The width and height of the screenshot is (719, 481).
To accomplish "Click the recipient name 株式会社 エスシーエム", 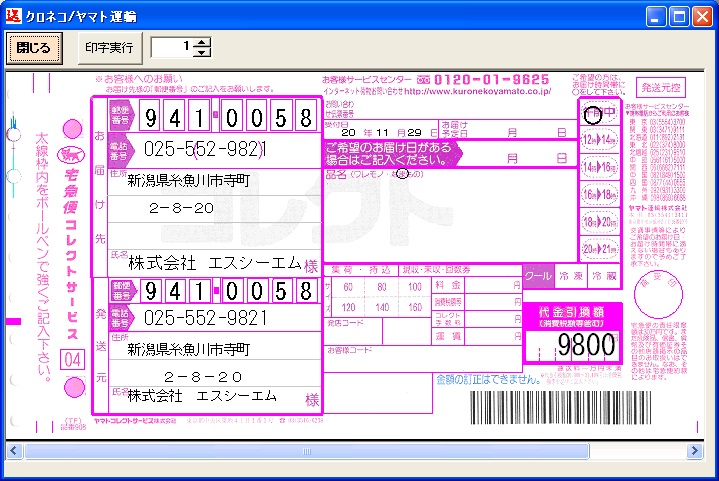I will pyautogui.click(x=215, y=263).
